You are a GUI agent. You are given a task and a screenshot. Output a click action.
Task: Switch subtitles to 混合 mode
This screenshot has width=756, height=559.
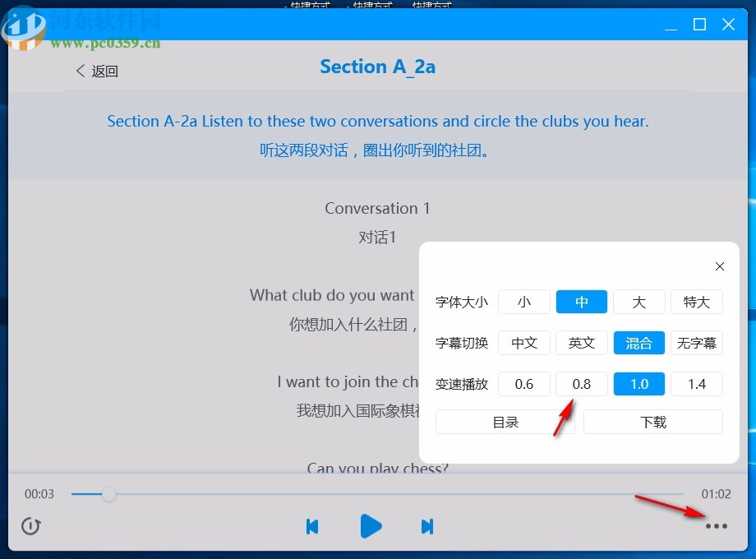coord(638,343)
